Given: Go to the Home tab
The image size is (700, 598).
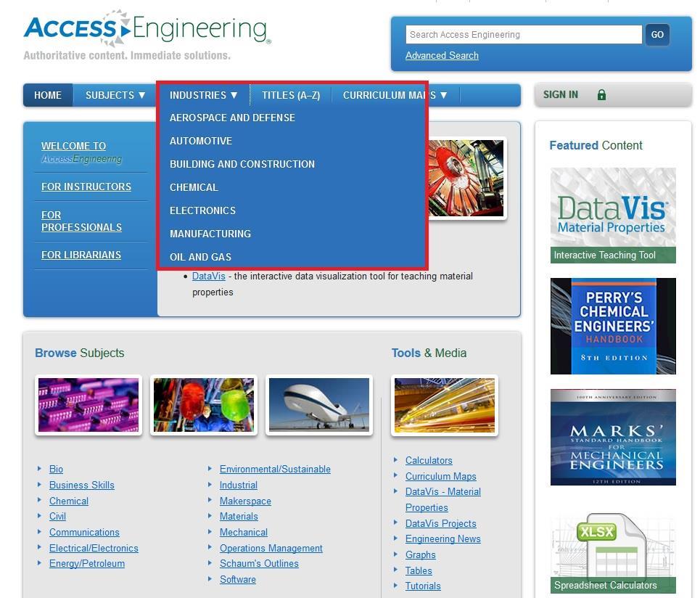Looking at the screenshot, I should (x=48, y=95).
